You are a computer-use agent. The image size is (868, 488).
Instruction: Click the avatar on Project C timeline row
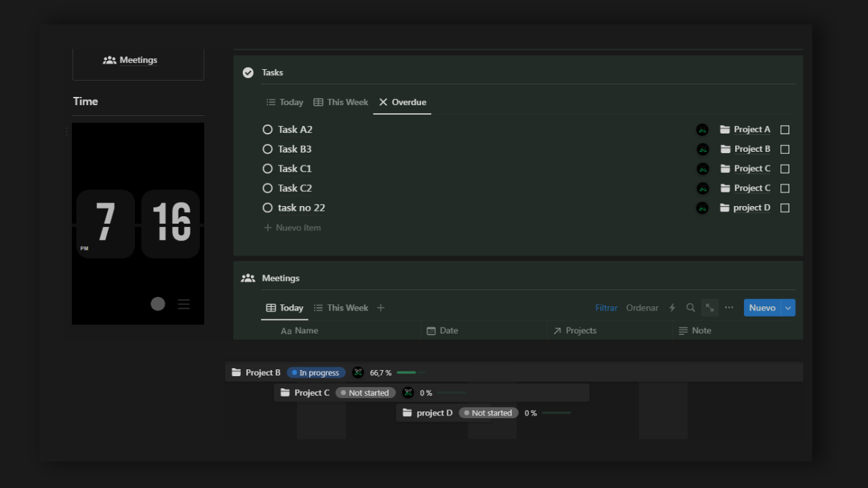pos(408,392)
